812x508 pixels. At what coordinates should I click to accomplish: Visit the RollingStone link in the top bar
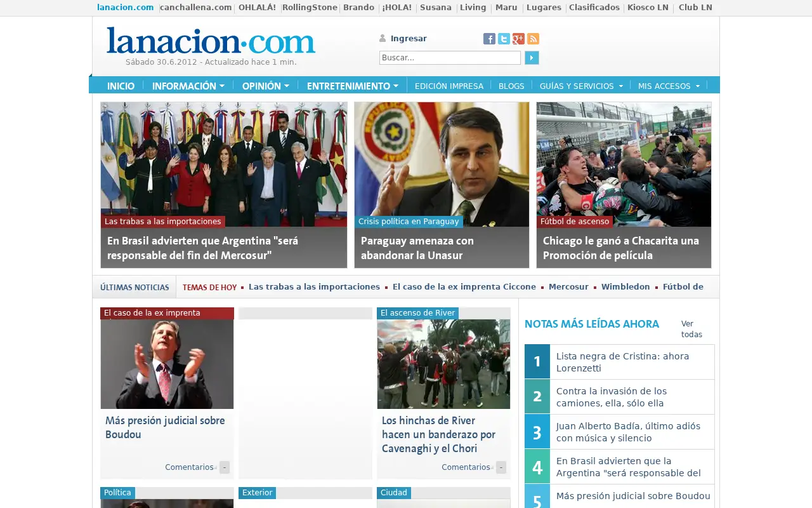310,8
